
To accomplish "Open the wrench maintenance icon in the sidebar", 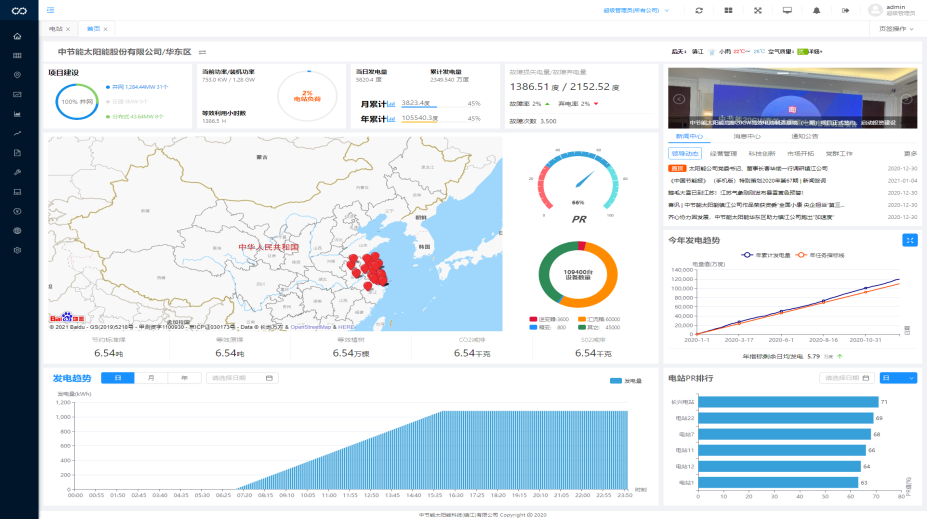I will click(17, 173).
